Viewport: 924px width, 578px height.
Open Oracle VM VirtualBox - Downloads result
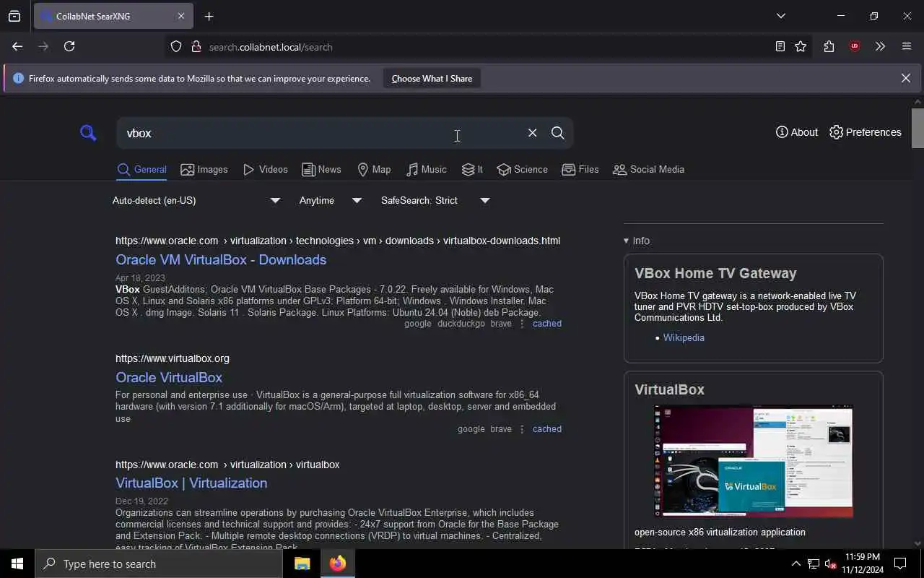221,260
